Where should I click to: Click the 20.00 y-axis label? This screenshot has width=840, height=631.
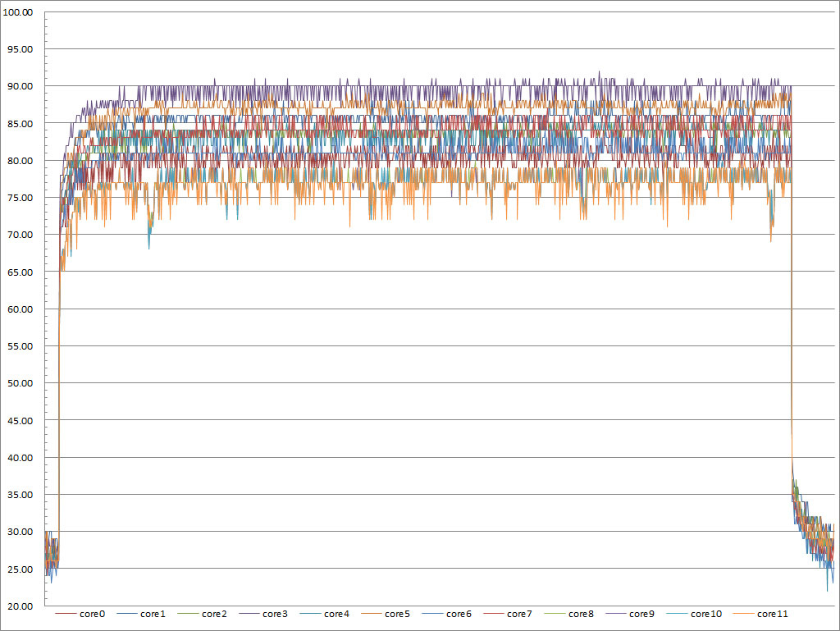click(x=20, y=606)
